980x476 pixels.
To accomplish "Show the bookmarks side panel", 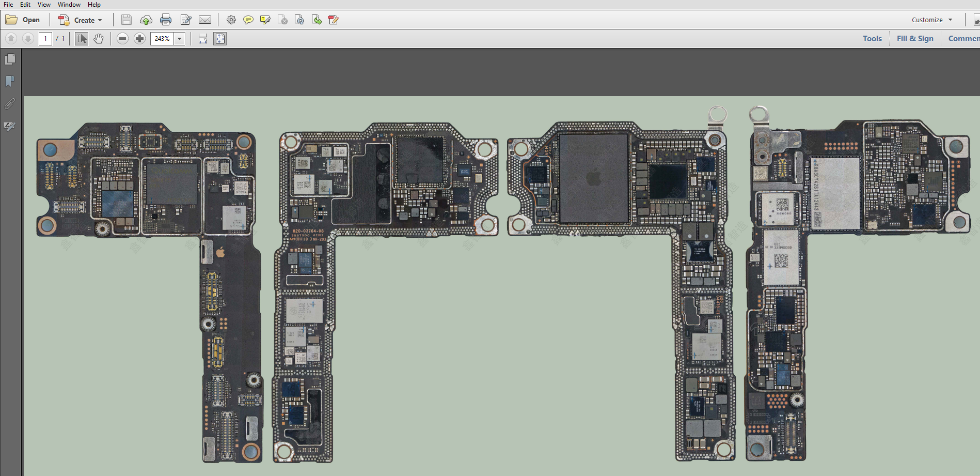I will click(x=10, y=82).
